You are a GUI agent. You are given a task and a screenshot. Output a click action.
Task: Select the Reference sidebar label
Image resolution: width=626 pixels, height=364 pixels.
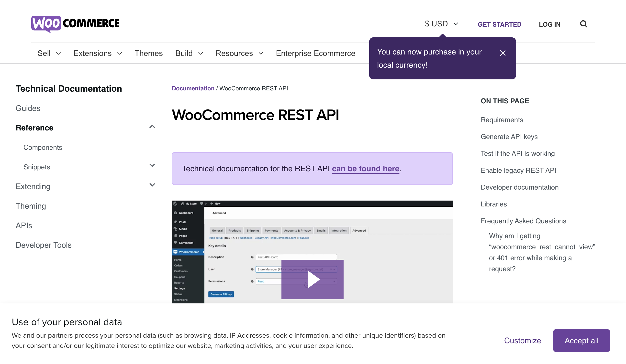click(34, 128)
